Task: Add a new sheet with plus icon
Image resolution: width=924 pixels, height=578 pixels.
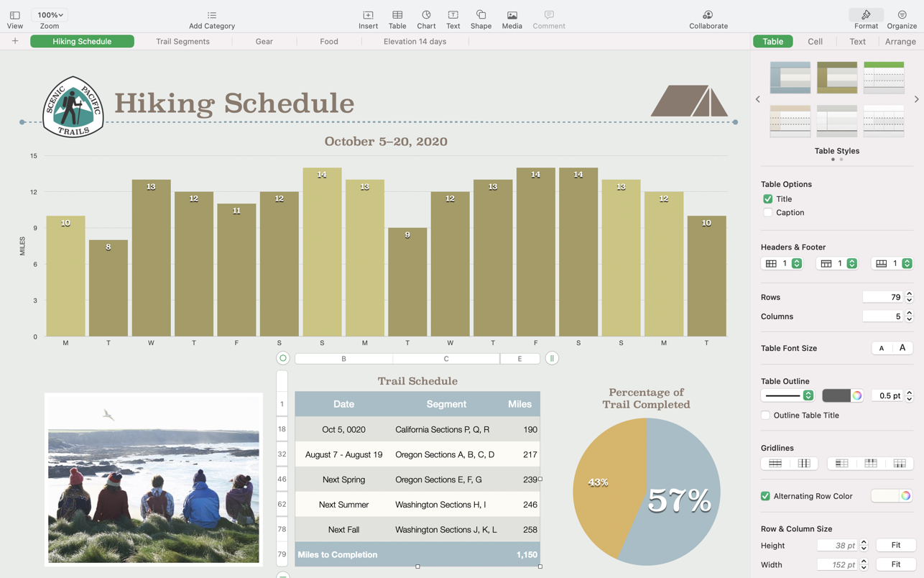Action: pyautogui.click(x=14, y=41)
